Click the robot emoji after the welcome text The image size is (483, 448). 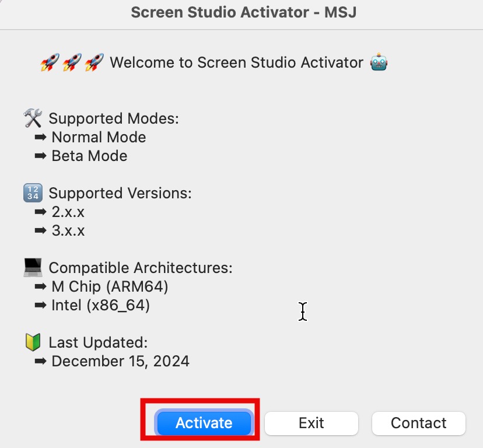coord(379,62)
